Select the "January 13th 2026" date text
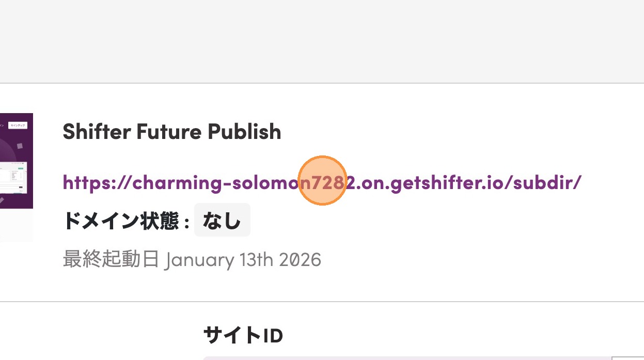The height and width of the screenshot is (360, 644). (x=243, y=259)
